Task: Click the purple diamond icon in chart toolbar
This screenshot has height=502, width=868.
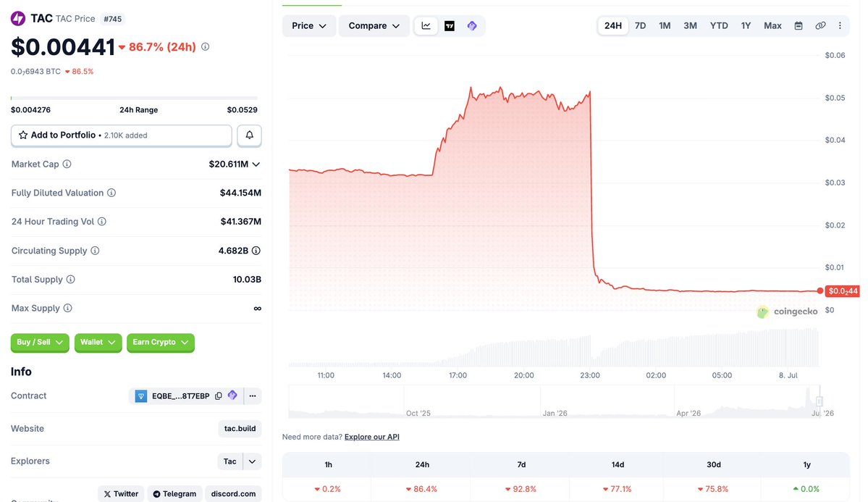Action: pyautogui.click(x=472, y=26)
